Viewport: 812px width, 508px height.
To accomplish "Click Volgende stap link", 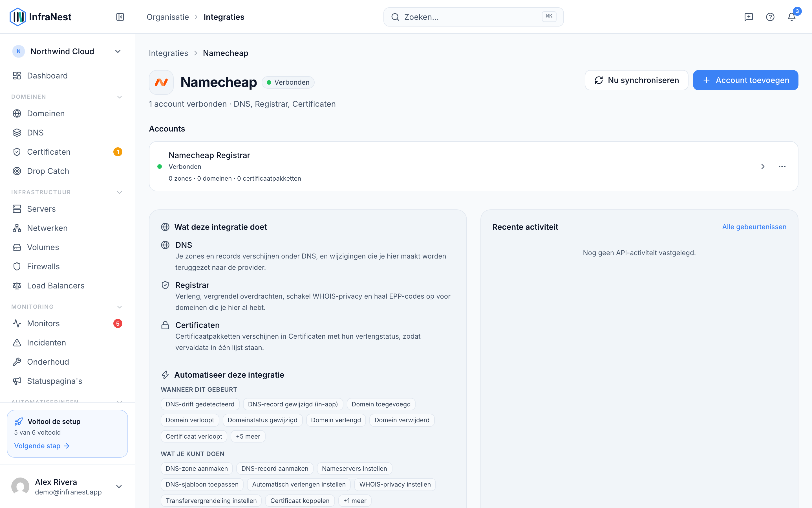I will click(42, 446).
